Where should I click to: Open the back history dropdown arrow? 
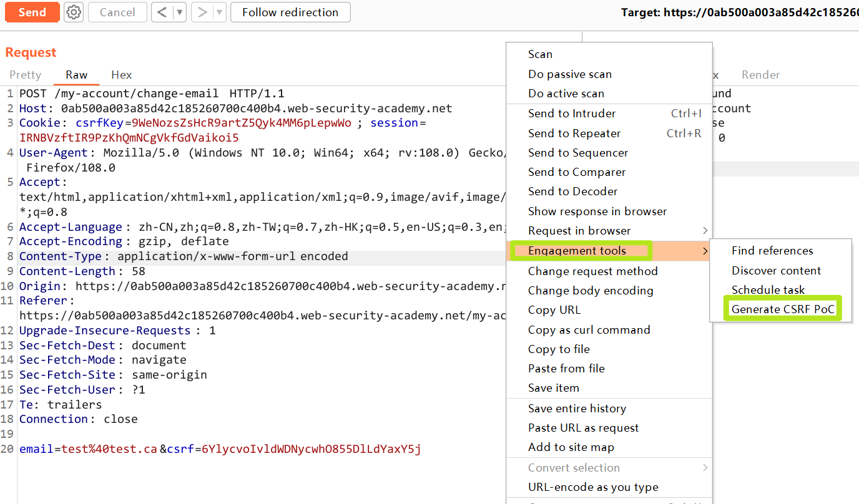(x=180, y=12)
